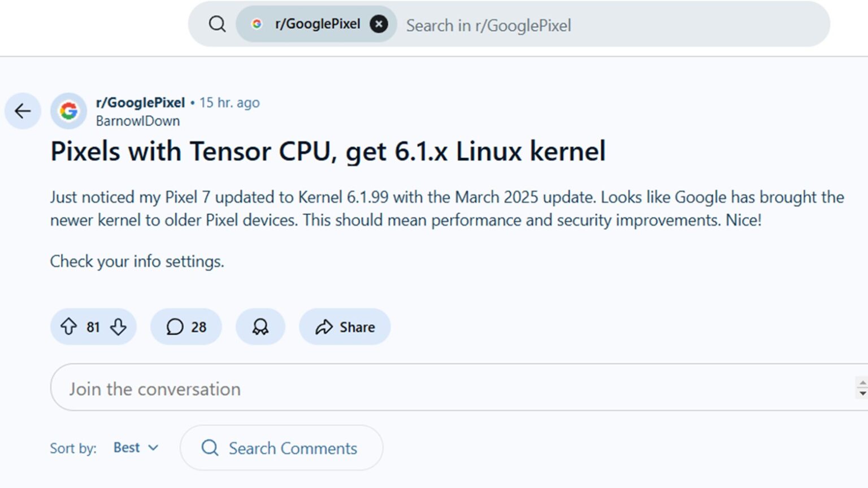Go back using the back arrow
The image size is (868, 488).
click(x=22, y=111)
